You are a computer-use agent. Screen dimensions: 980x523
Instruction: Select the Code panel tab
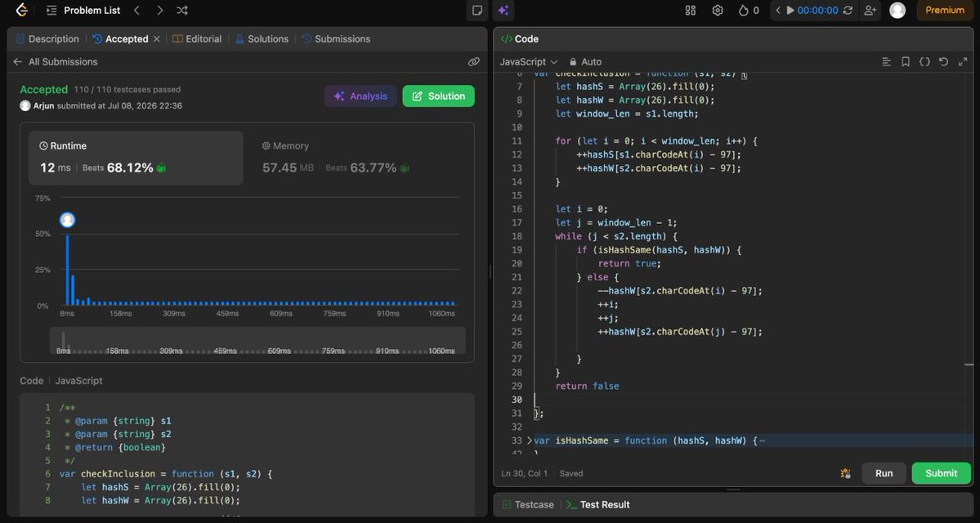pos(519,38)
